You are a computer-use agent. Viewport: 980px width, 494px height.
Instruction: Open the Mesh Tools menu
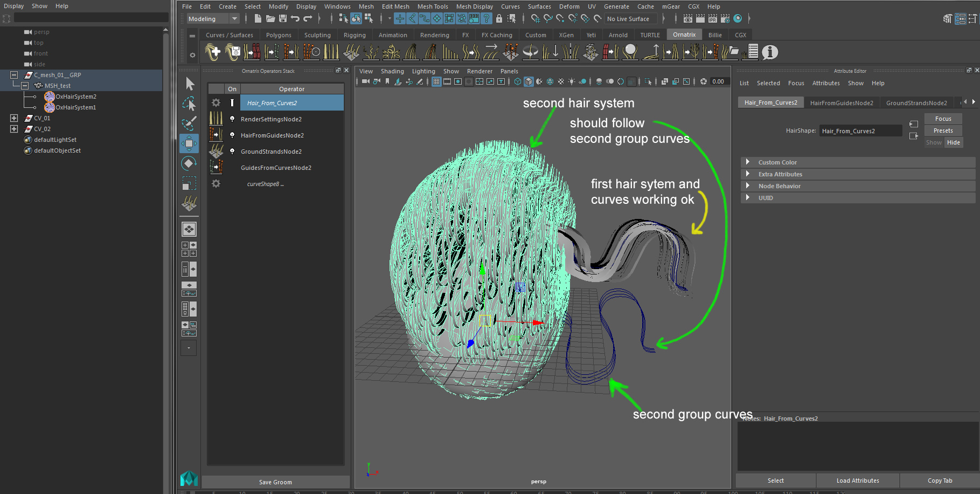(432, 6)
